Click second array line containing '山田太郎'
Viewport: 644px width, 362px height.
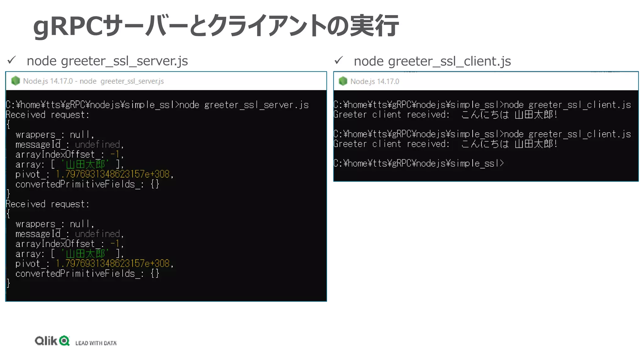coord(69,254)
